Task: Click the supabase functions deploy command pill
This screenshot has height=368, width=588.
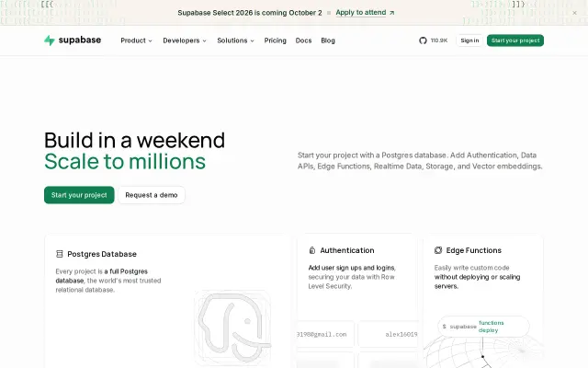Action: click(x=483, y=327)
